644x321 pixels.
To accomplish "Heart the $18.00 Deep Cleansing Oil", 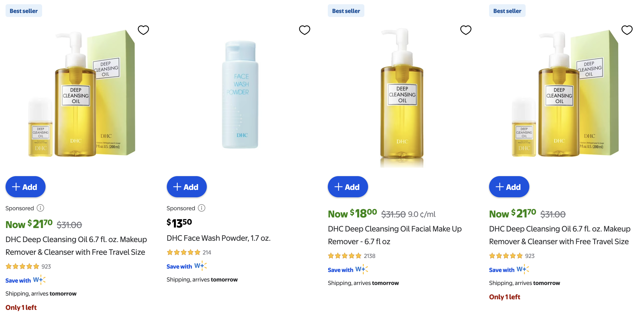I will [x=466, y=30].
